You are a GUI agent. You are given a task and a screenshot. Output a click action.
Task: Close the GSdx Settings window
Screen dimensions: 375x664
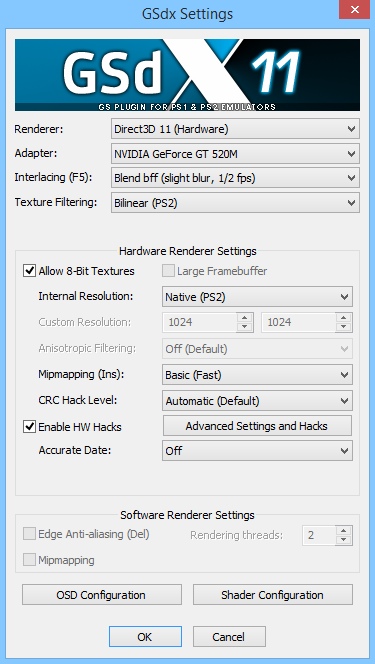[355, 9]
